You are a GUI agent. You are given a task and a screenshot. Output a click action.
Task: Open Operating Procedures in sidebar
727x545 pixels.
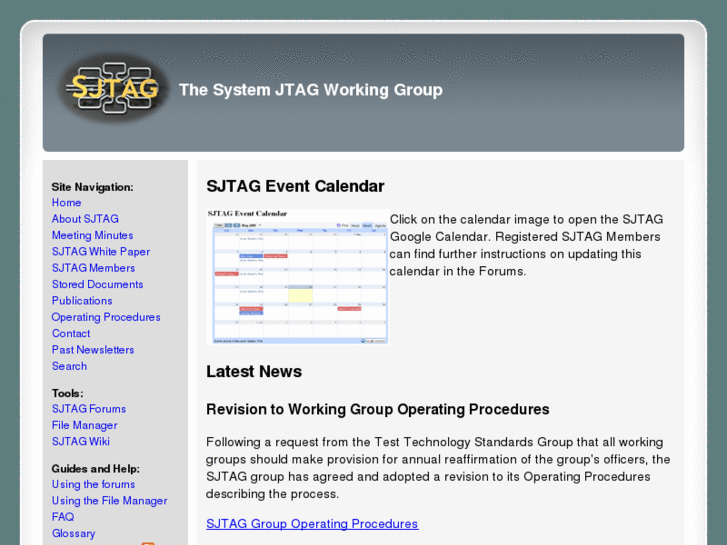pyautogui.click(x=106, y=317)
